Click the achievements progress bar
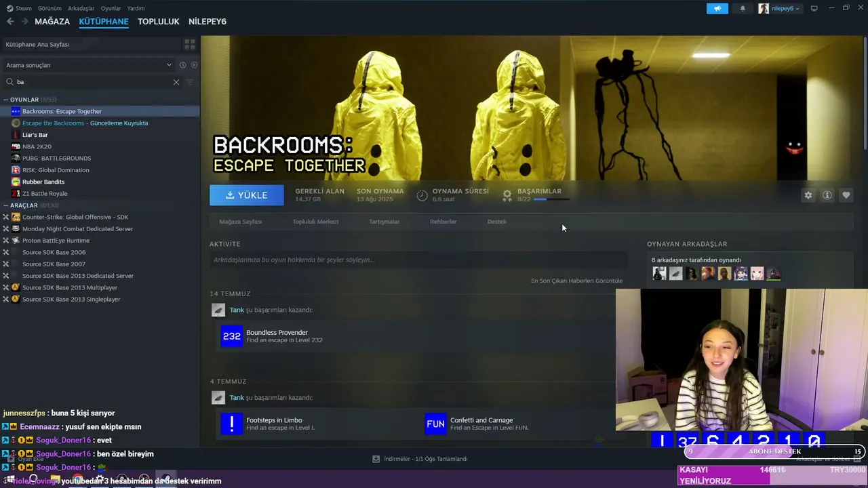This screenshot has height=488, width=868. pyautogui.click(x=551, y=199)
